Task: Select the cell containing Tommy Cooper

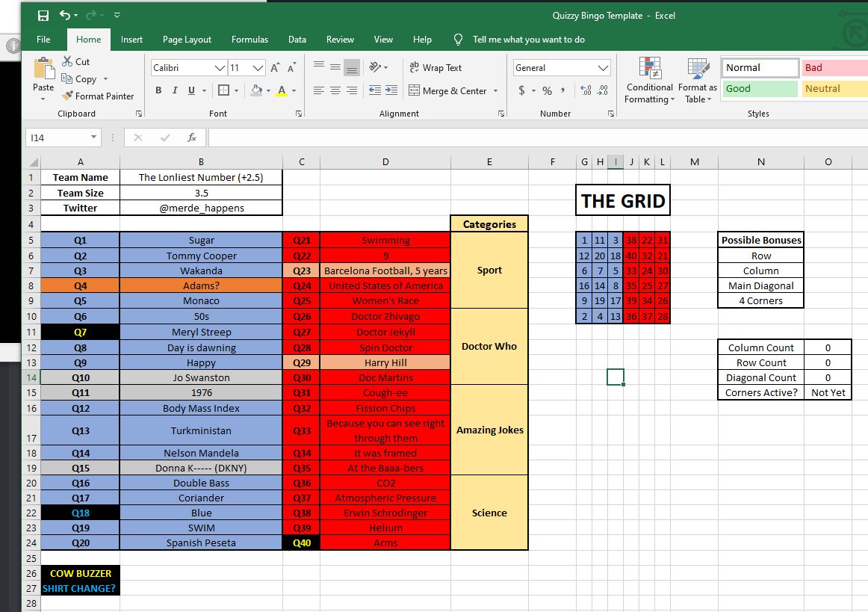Action: pyautogui.click(x=201, y=256)
